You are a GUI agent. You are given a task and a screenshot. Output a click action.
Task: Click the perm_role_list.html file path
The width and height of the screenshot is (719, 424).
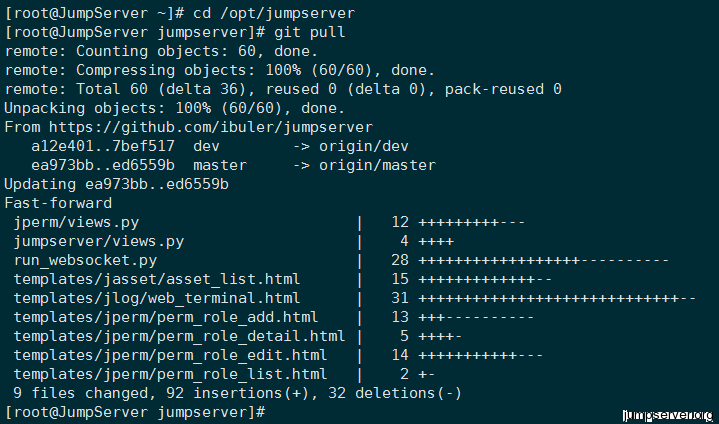click(170, 374)
